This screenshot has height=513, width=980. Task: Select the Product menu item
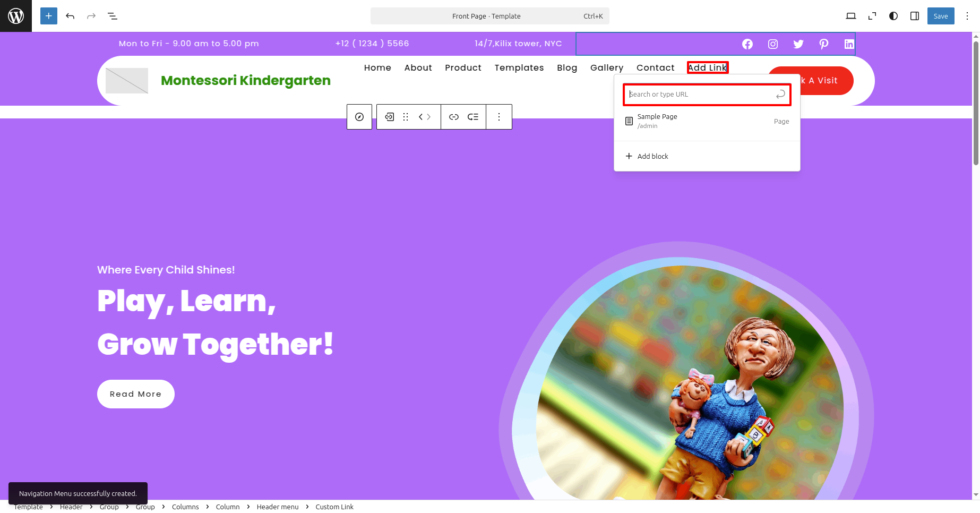[x=463, y=67]
